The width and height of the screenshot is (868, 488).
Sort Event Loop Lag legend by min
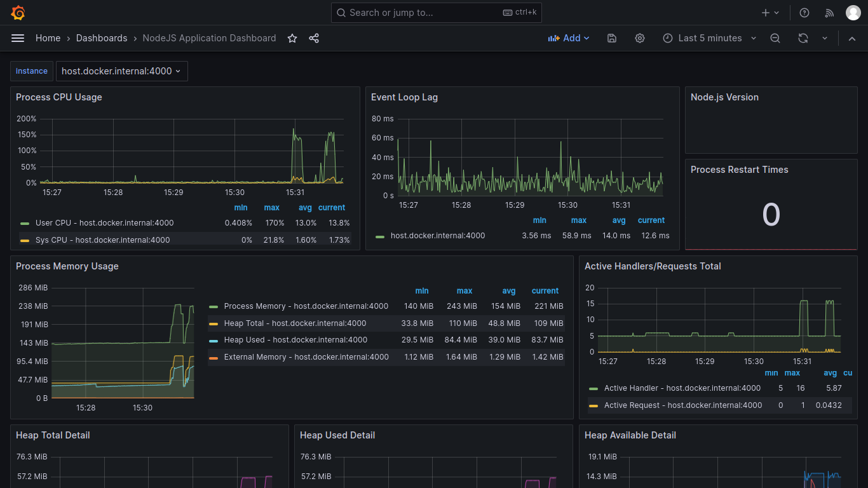pyautogui.click(x=539, y=220)
